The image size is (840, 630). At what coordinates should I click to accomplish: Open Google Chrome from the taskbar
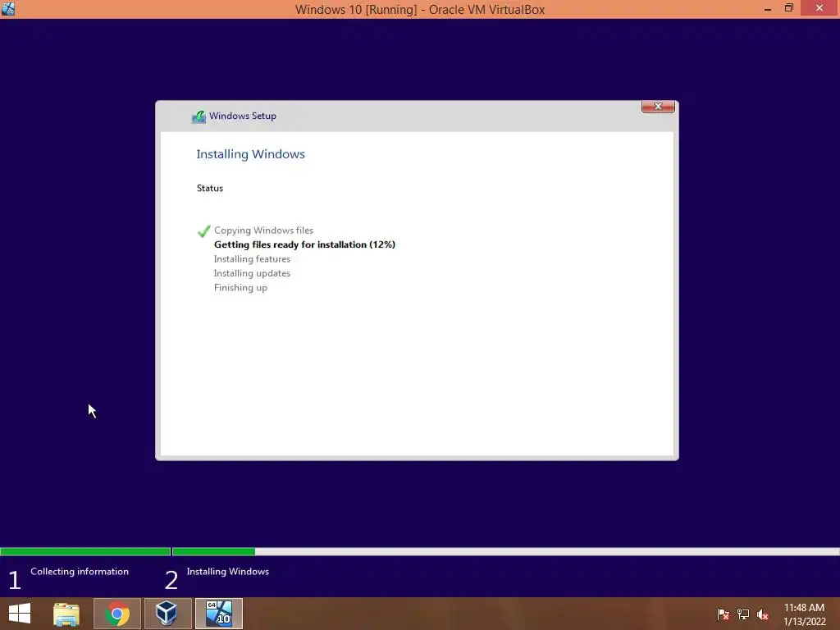coord(117,614)
